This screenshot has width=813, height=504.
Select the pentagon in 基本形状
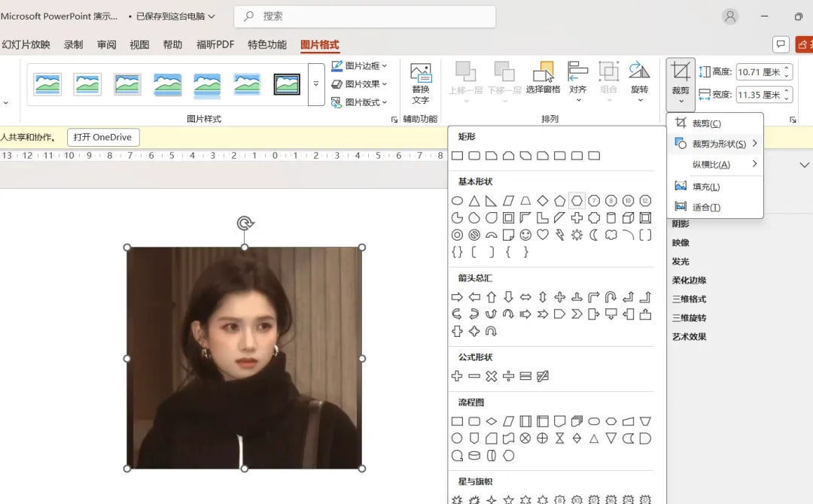click(x=559, y=201)
